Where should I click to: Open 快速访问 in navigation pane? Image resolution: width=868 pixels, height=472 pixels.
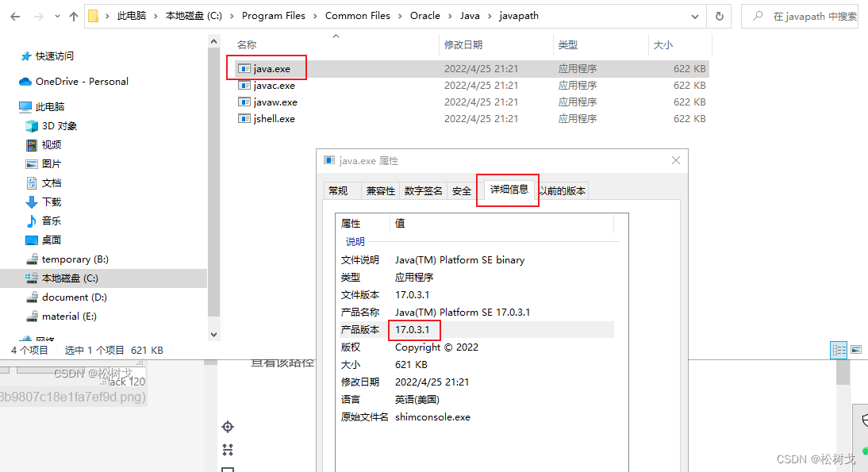(54, 56)
